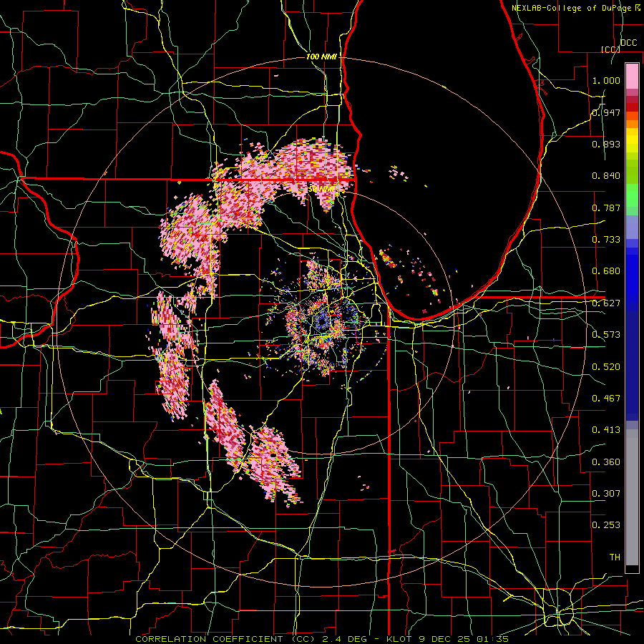Click the 0.947 legend value
The image size is (644, 644).
click(x=606, y=112)
